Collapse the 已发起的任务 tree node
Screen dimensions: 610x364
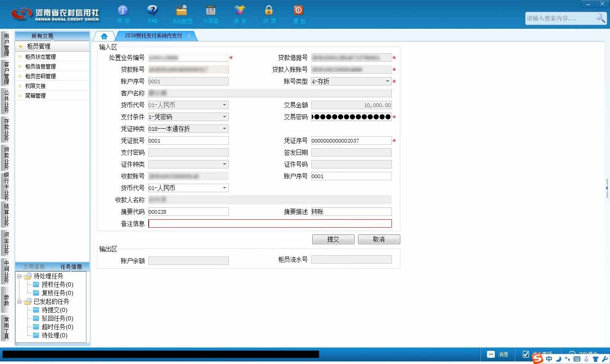[x=19, y=301]
